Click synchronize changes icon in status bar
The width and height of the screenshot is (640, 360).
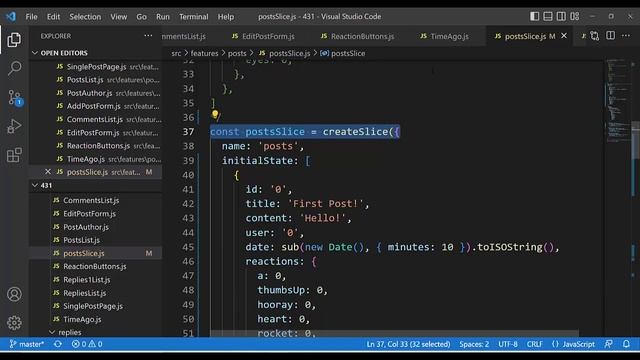58,344
